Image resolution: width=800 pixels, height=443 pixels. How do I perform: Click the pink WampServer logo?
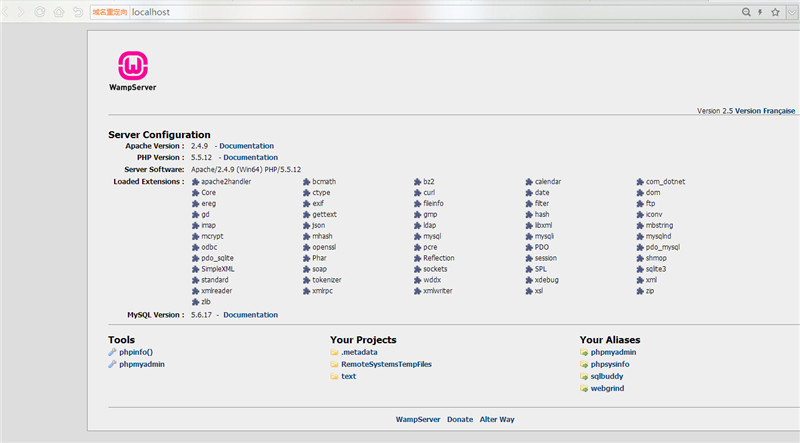pyautogui.click(x=133, y=65)
